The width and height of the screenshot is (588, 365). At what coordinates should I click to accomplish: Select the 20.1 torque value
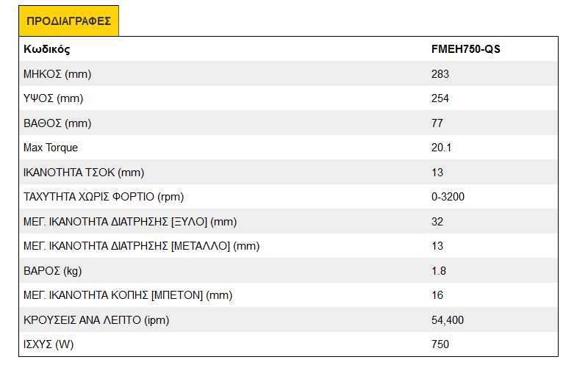click(441, 148)
